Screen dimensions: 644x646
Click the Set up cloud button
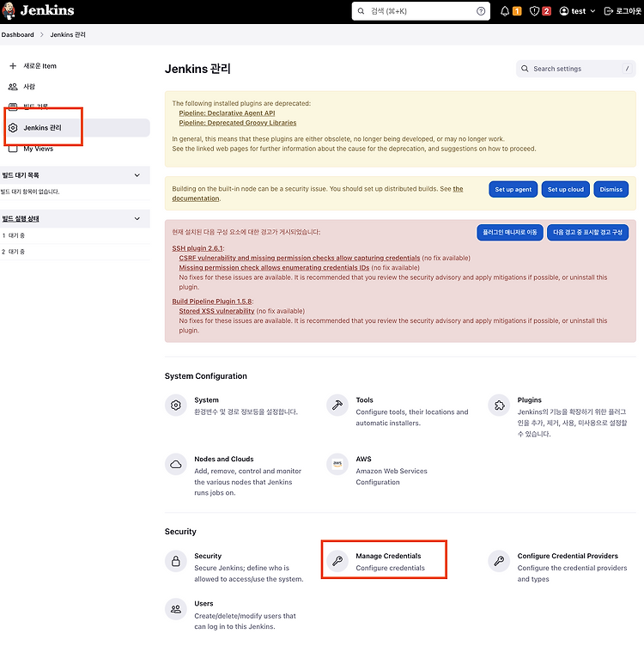pos(565,189)
